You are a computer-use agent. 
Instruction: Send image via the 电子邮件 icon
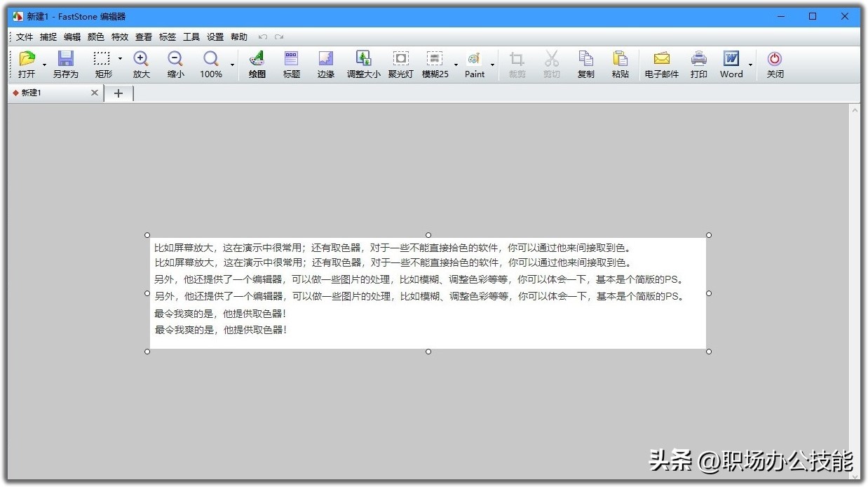coord(660,63)
